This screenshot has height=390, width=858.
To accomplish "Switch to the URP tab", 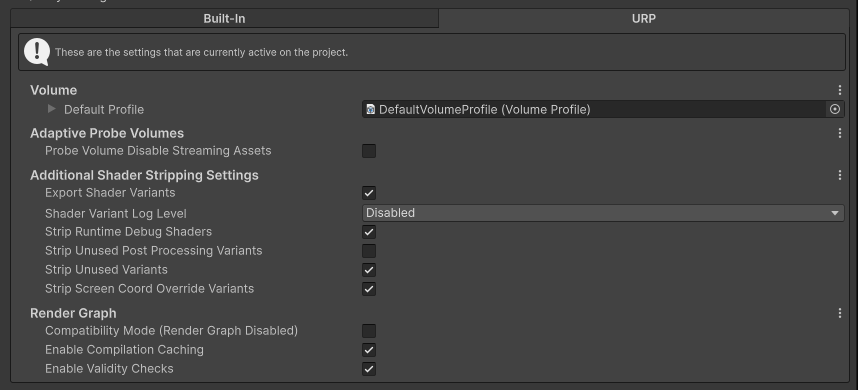I will click(x=644, y=19).
